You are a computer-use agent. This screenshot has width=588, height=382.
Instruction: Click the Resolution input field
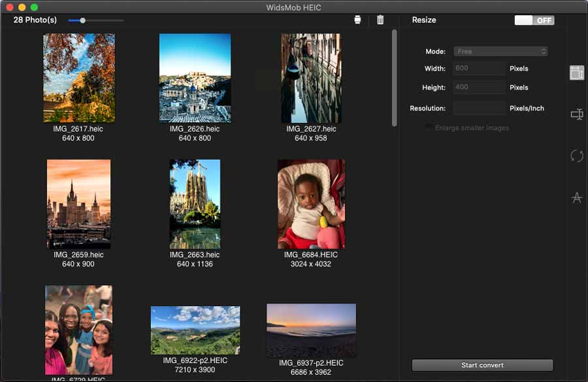coord(479,108)
